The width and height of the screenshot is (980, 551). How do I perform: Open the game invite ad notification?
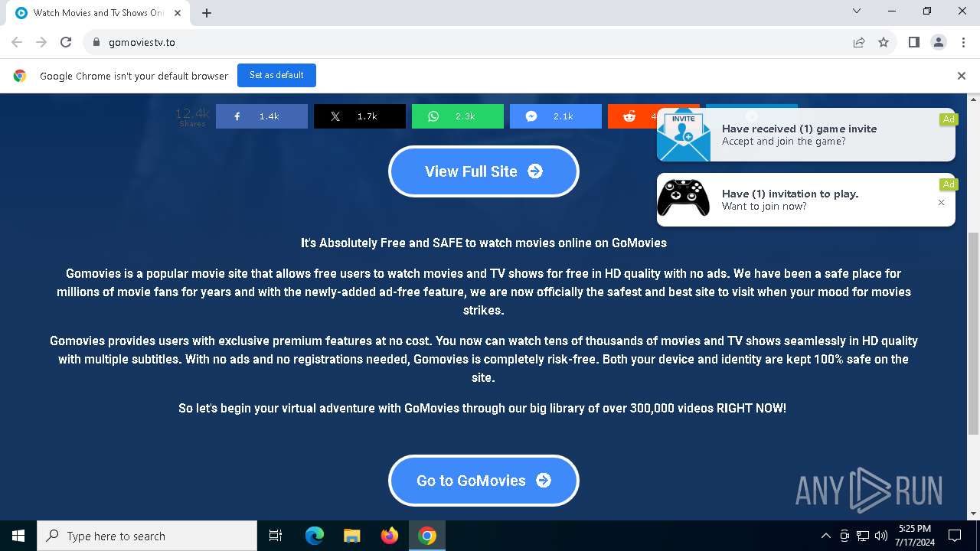click(805, 135)
